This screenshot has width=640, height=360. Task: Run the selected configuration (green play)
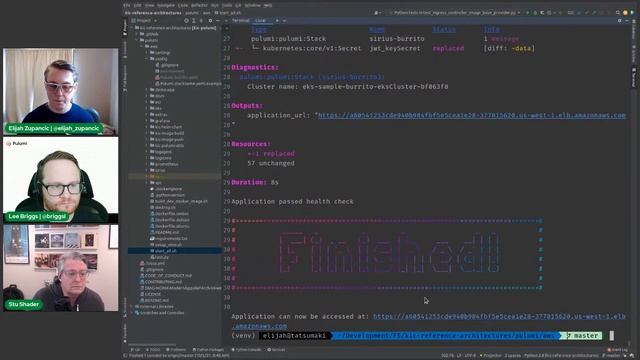[x=527, y=13]
